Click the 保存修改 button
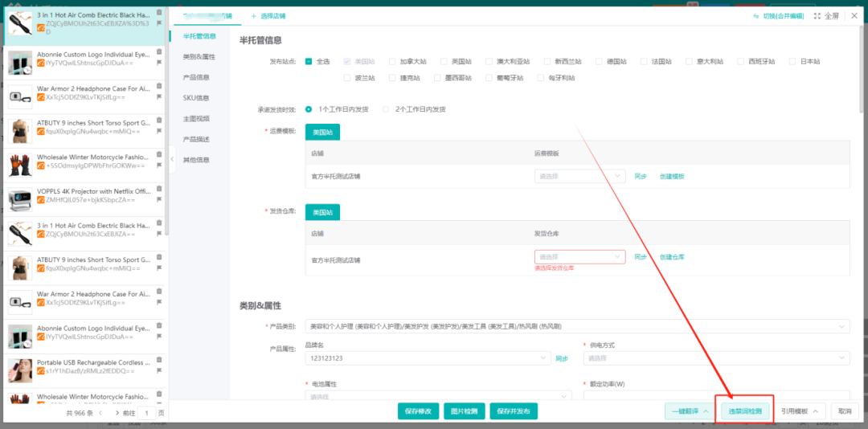 pos(419,411)
